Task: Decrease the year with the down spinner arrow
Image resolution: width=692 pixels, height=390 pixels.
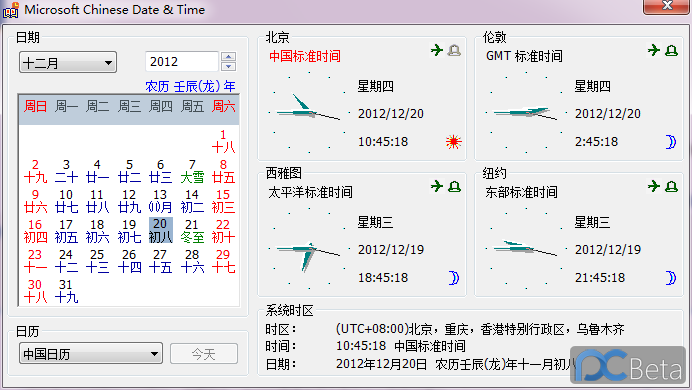Action: [x=228, y=66]
